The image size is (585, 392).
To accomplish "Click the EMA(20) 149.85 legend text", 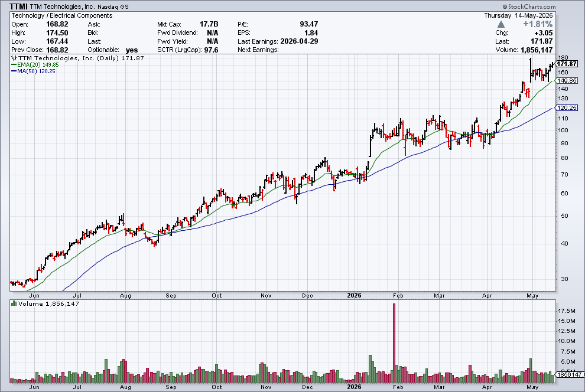I will point(38,65).
